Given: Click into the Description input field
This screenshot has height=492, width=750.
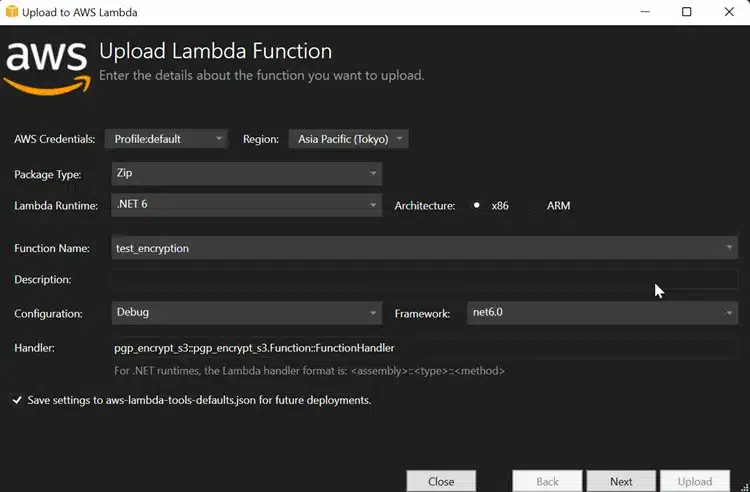Looking at the screenshot, I should tap(424, 279).
